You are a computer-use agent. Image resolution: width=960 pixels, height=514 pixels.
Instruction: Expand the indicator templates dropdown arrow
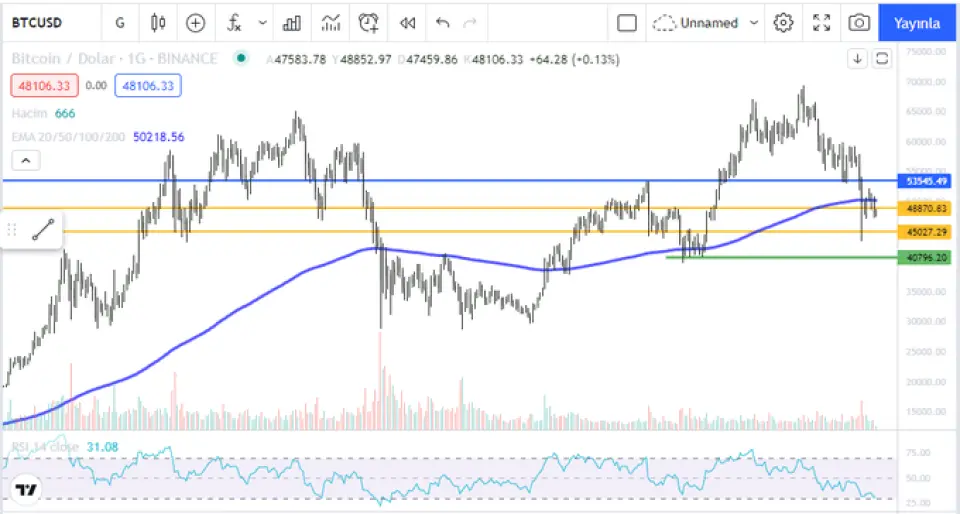(x=263, y=22)
